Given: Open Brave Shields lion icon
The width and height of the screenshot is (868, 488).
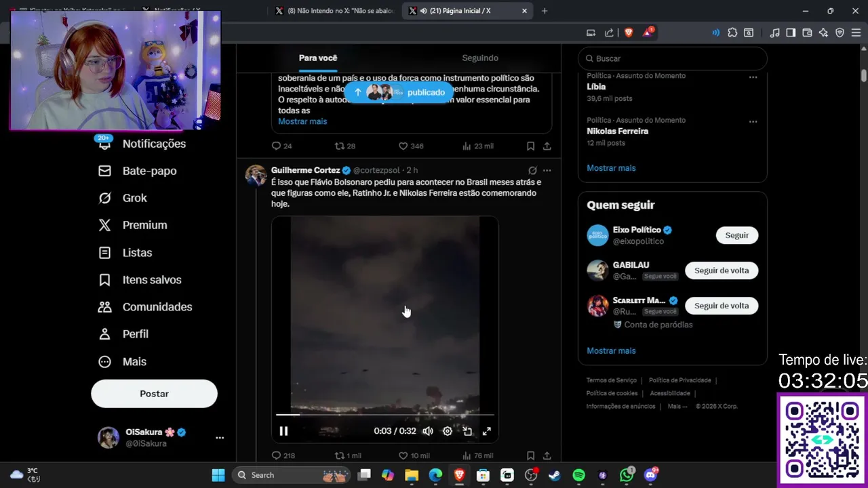Looking at the screenshot, I should (x=629, y=33).
